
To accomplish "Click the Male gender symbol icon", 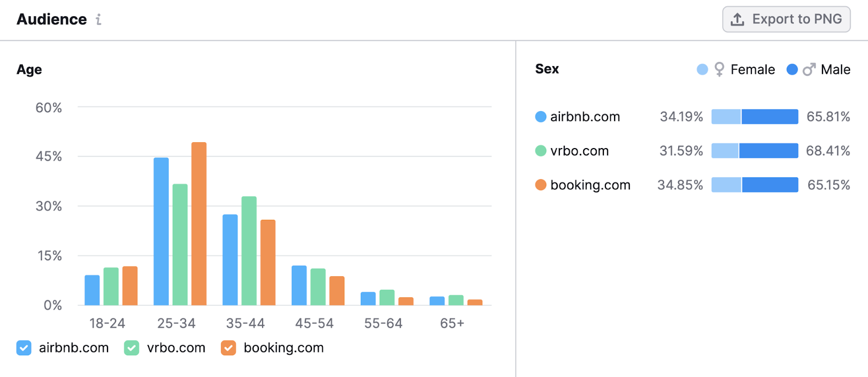I will click(808, 69).
